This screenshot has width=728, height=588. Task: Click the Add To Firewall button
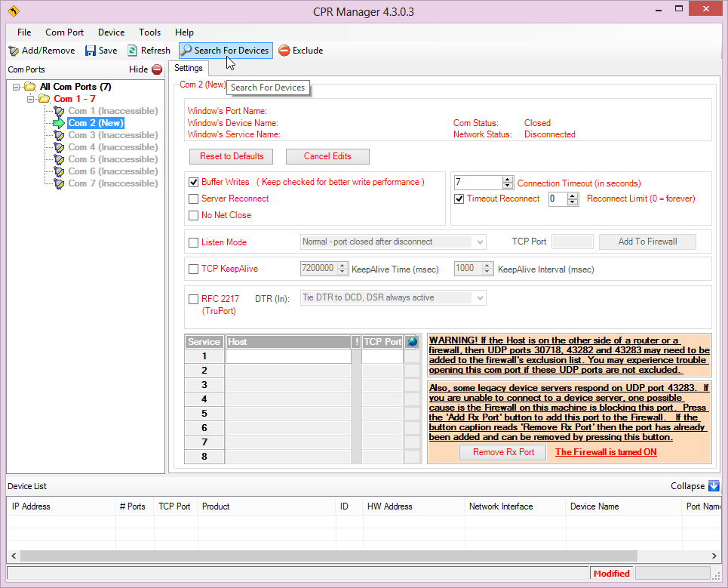(647, 242)
